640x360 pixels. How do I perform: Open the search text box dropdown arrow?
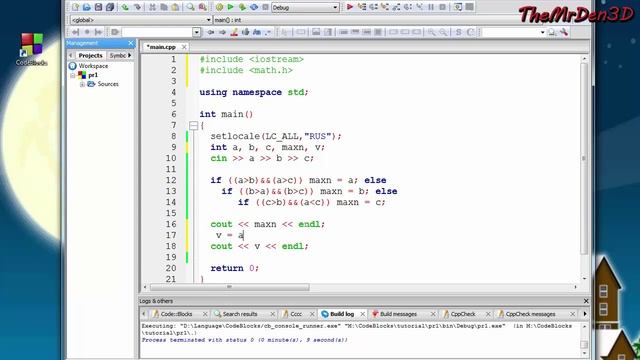click(x=196, y=32)
